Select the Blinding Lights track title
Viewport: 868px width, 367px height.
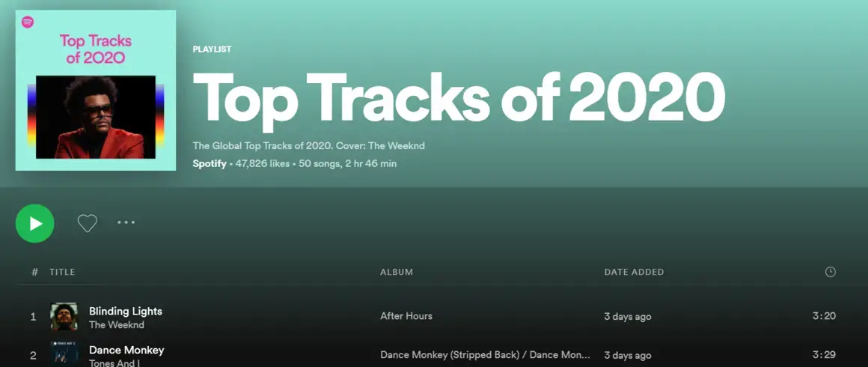(125, 311)
